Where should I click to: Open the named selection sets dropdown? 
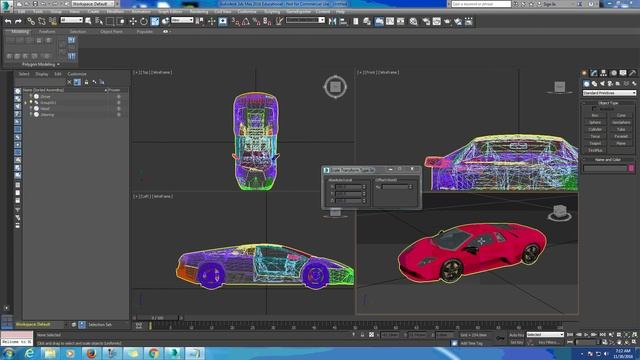(x=305, y=20)
